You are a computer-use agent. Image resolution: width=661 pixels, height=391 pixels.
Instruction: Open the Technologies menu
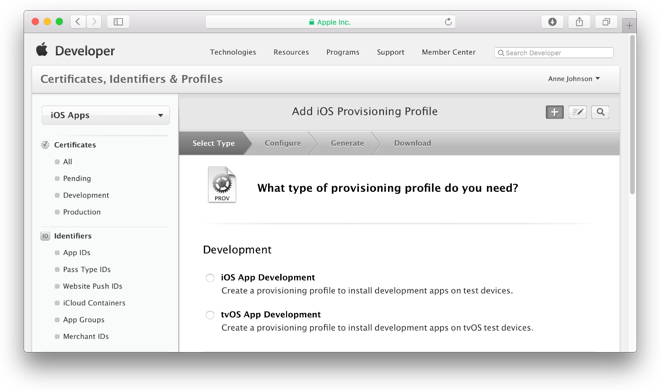[233, 52]
